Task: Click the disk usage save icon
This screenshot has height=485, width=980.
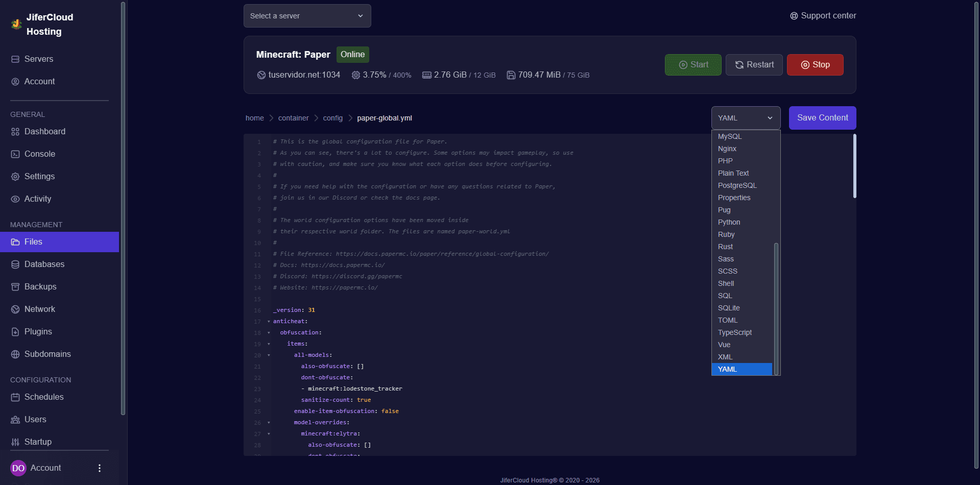Action: coord(511,75)
